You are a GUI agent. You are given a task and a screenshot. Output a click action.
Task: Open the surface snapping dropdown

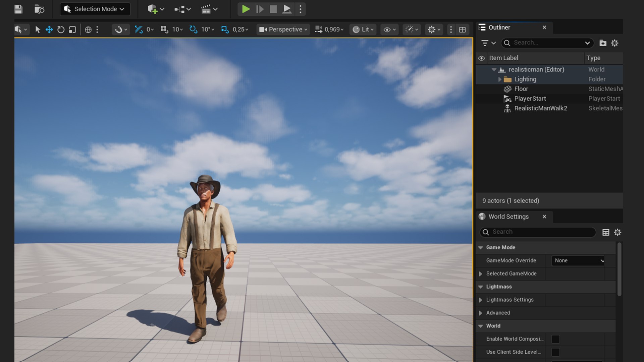click(121, 29)
